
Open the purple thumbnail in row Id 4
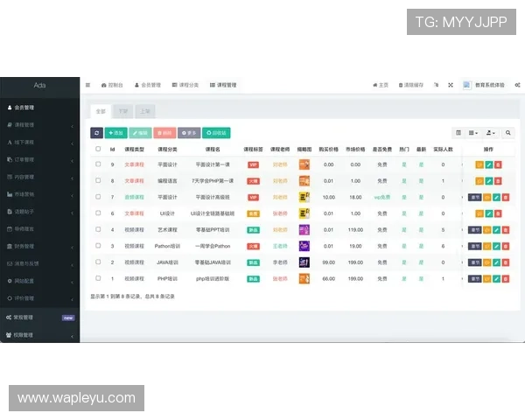pos(304,230)
